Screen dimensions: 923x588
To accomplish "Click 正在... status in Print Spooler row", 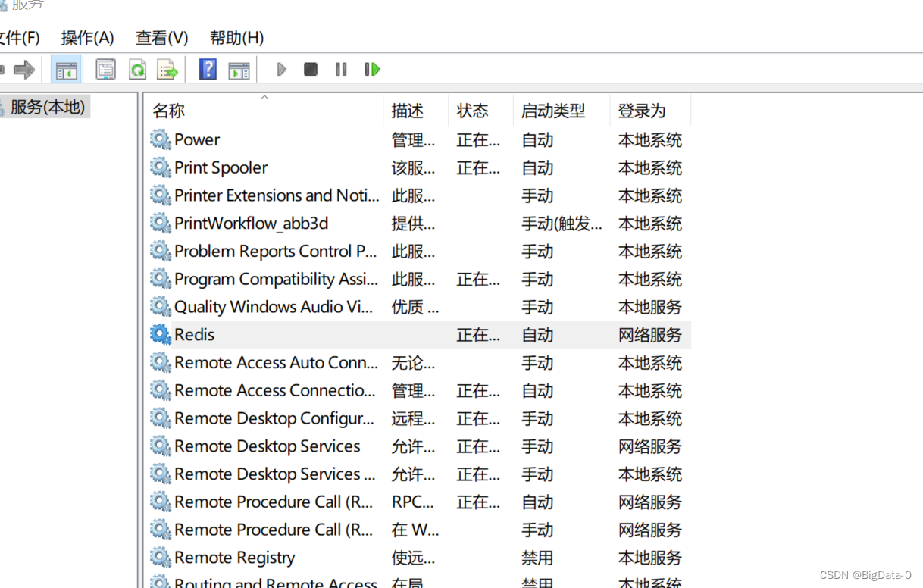I will (x=478, y=167).
